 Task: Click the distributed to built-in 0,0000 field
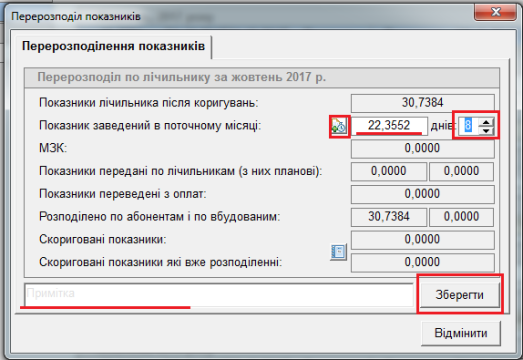[461, 217]
